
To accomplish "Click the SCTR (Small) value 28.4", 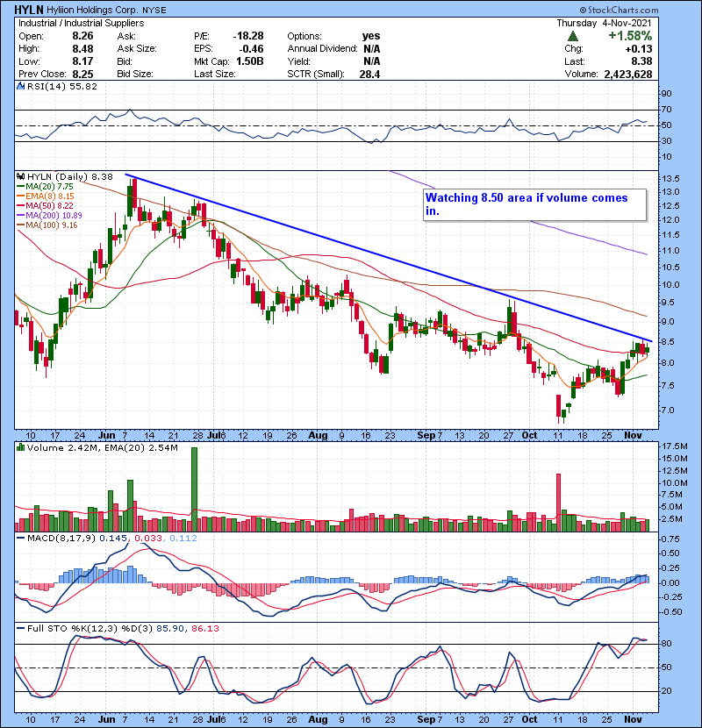I will tap(369, 74).
